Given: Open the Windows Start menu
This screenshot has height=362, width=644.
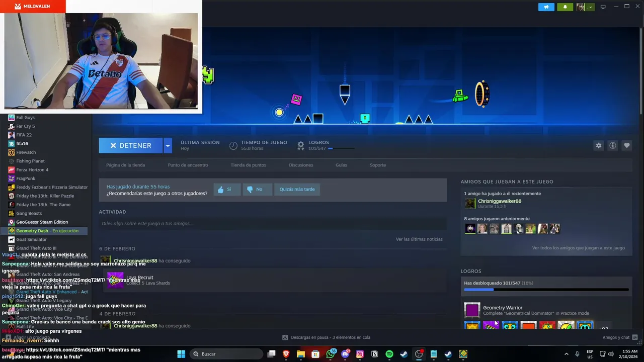Looking at the screenshot, I should [x=181, y=354].
